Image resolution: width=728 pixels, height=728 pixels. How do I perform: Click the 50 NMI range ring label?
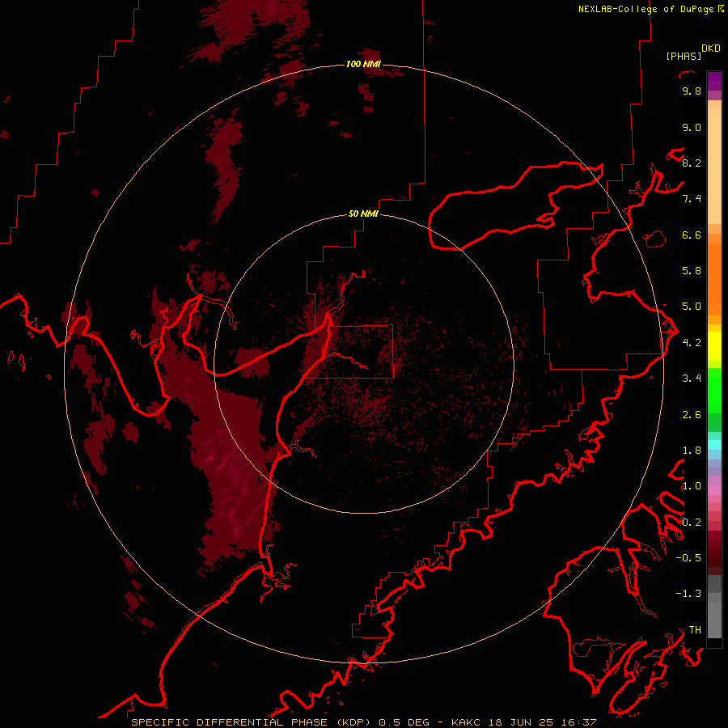coord(363,214)
